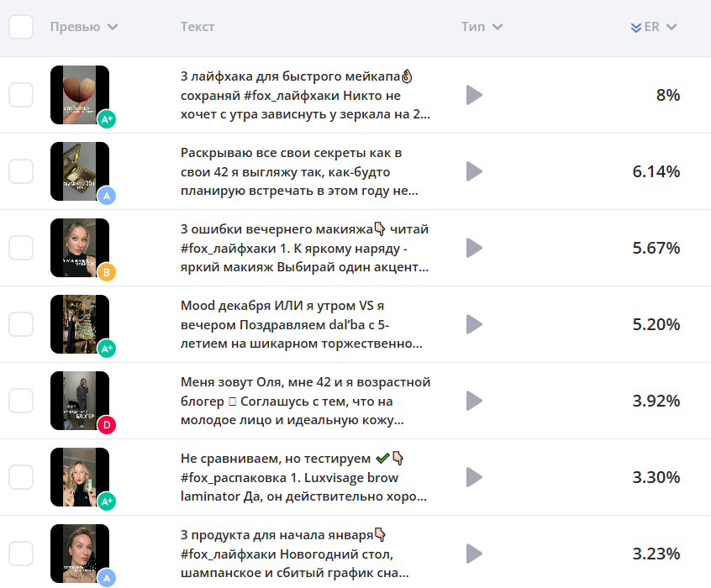Click text 3 продукта для начала января
This screenshot has height=588, width=711.
(x=276, y=535)
